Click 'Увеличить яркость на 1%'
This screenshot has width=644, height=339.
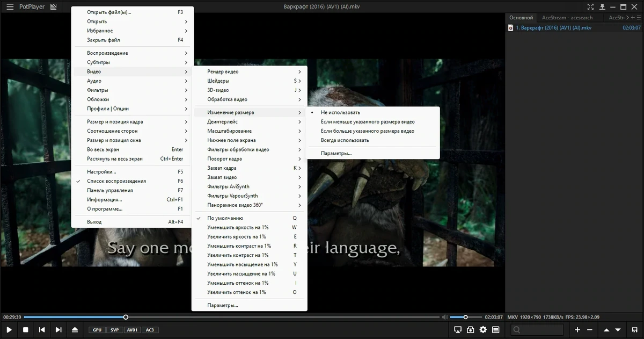pos(250,236)
